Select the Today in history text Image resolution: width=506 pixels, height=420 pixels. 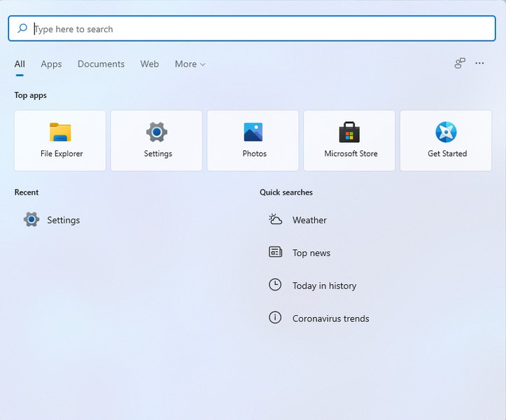(324, 286)
